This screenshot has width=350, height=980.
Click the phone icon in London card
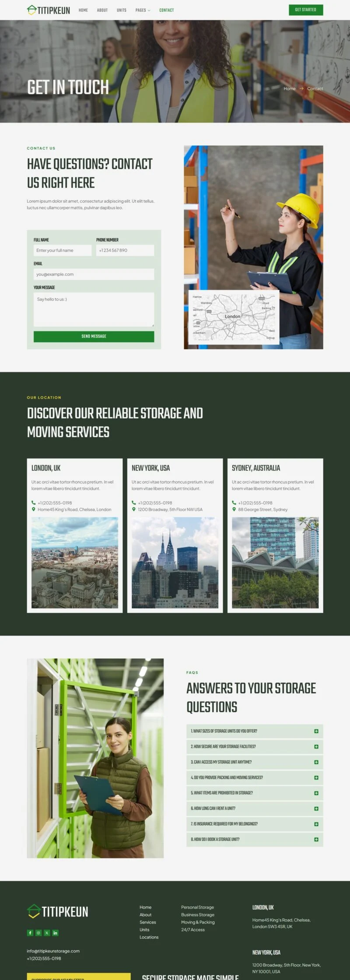click(34, 503)
